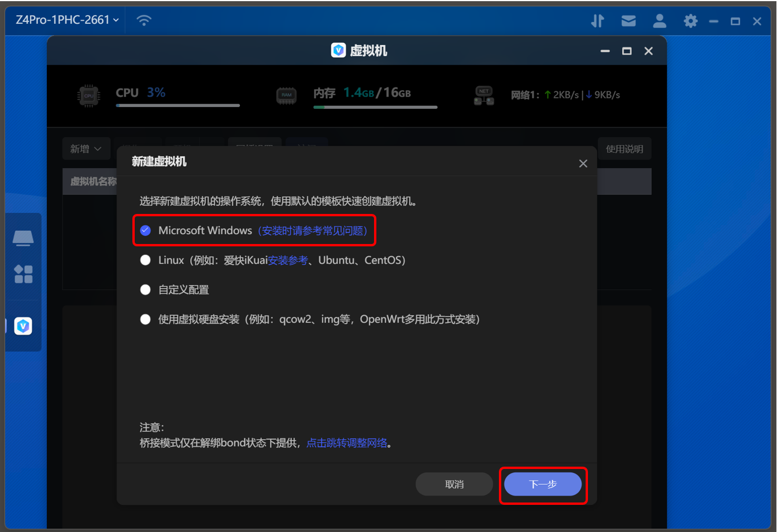The height and width of the screenshot is (532, 777).
Task: Switch to the 使用说明 section
Action: point(624,148)
